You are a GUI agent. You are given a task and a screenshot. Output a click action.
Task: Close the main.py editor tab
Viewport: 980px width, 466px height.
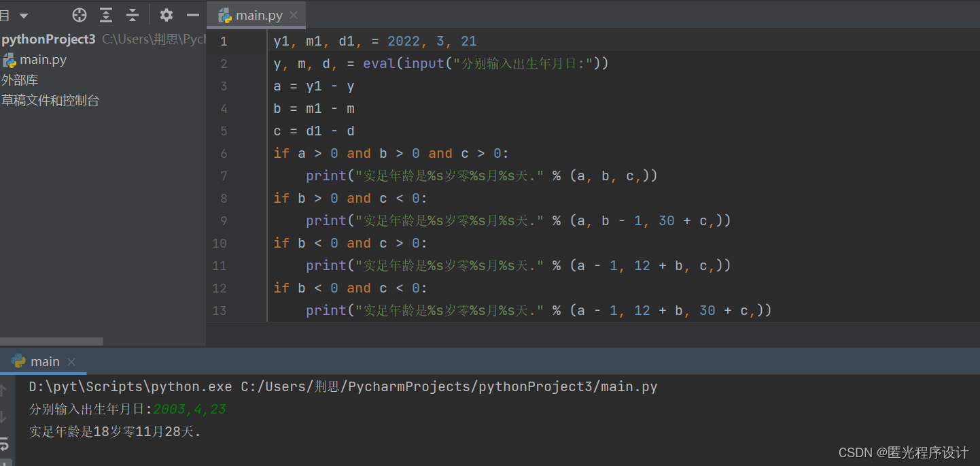click(x=294, y=15)
